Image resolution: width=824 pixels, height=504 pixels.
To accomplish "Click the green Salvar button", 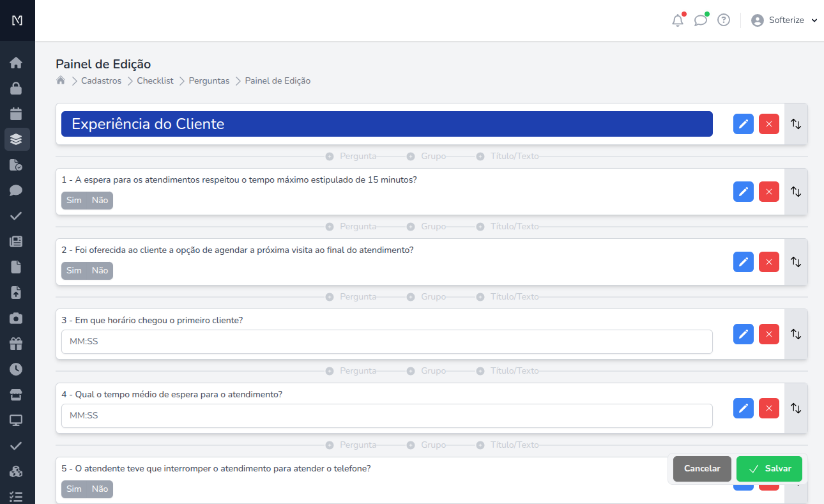I will [769, 469].
